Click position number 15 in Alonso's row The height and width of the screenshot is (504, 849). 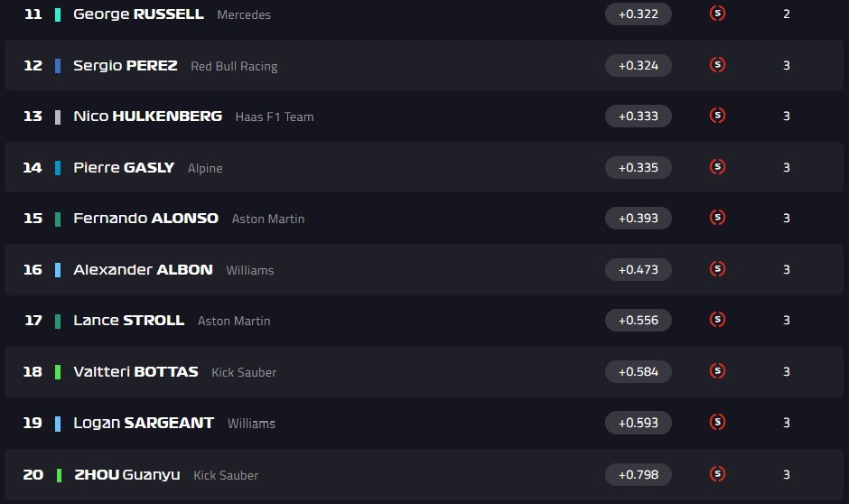pyautogui.click(x=33, y=219)
